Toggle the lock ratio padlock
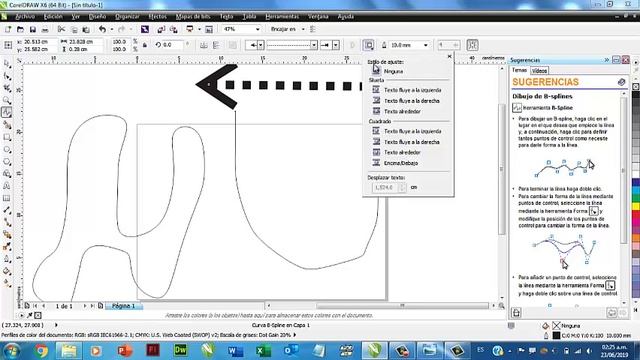640x360 pixels. 145,45
